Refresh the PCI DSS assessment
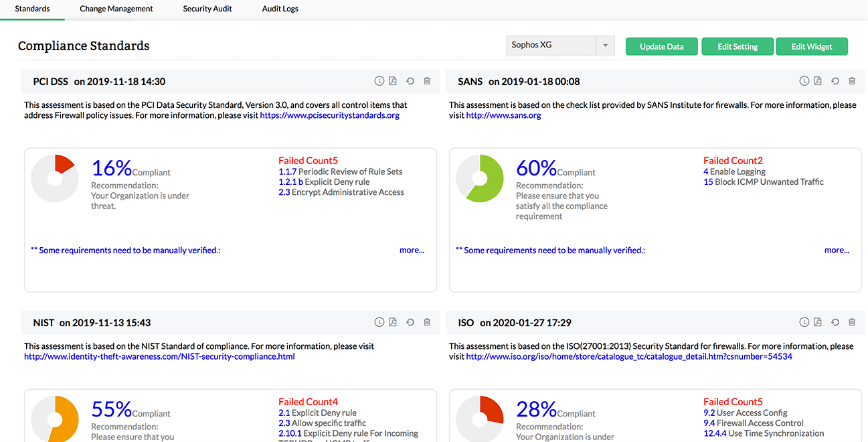This screenshot has width=868, height=442. click(x=410, y=81)
